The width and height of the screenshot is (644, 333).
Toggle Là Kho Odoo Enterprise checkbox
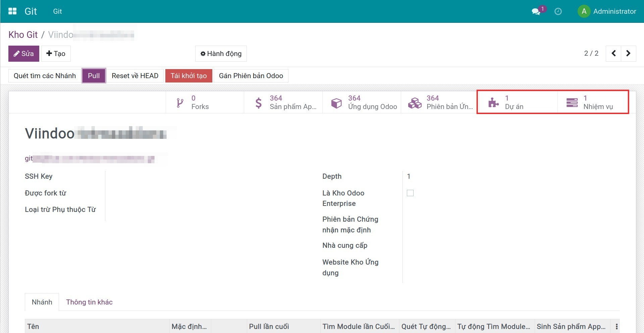click(x=410, y=193)
